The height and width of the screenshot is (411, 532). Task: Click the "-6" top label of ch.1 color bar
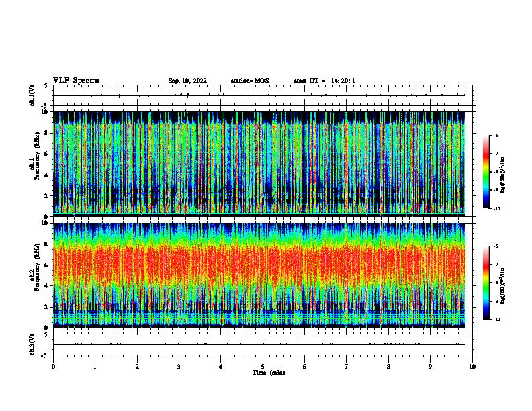click(x=496, y=135)
